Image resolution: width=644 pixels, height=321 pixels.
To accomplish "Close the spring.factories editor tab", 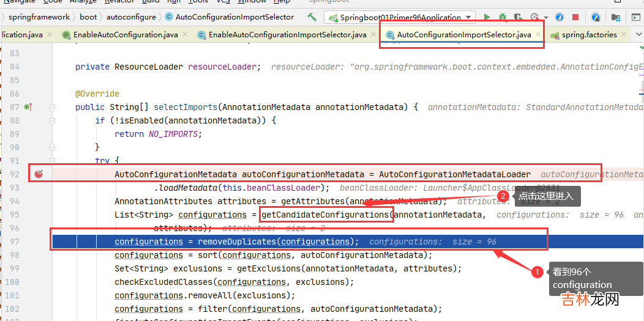I will pos(625,35).
